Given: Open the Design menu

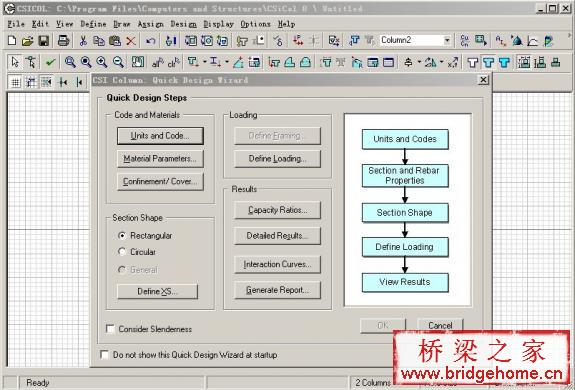Looking at the screenshot, I should [183, 24].
